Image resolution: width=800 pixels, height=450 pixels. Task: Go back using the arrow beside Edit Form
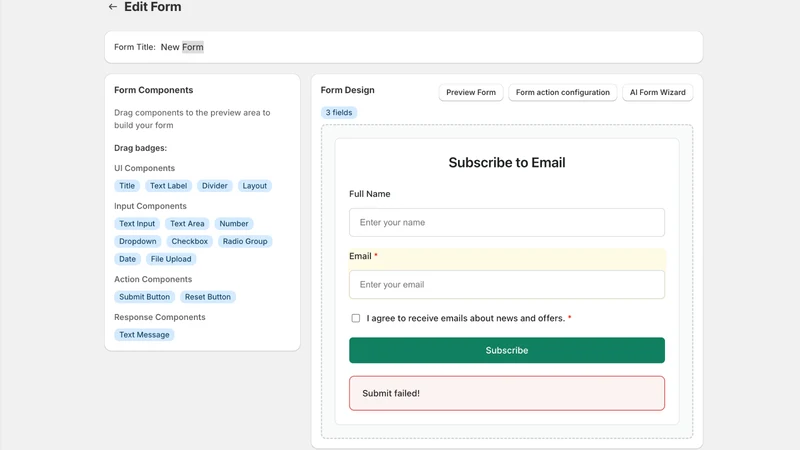(113, 7)
